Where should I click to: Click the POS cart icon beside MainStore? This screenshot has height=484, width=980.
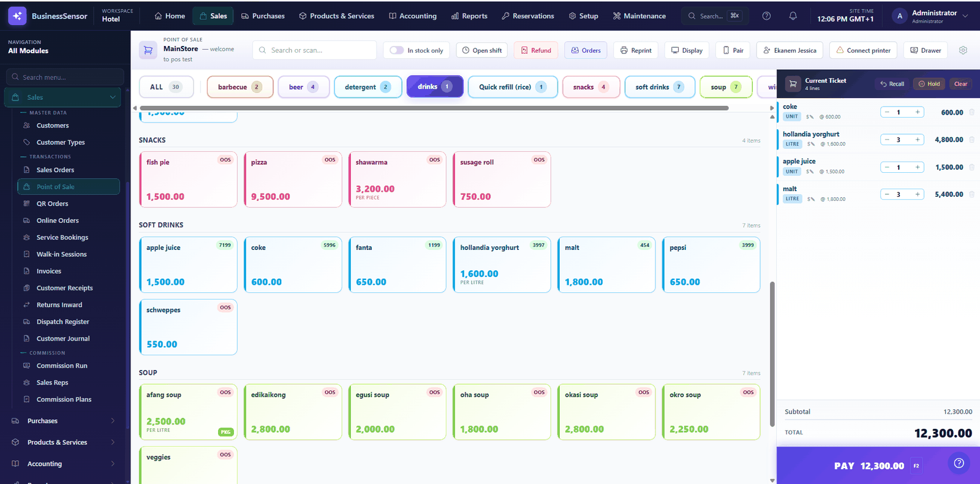click(x=148, y=50)
